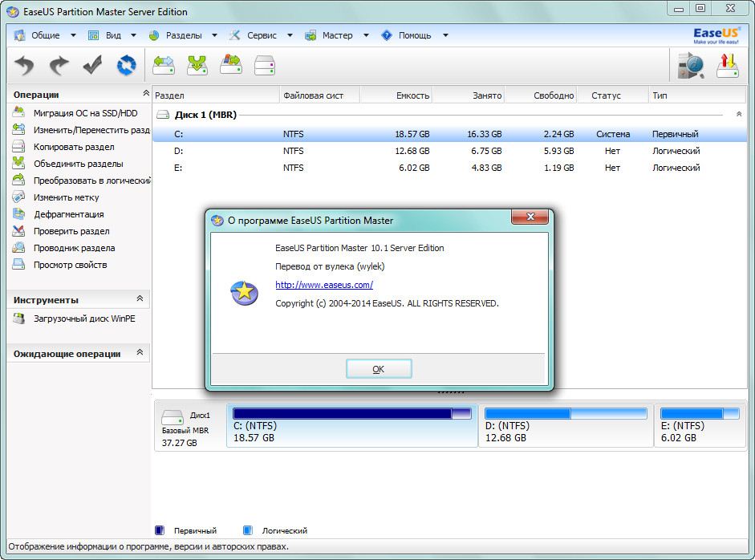
Task: Select Объединить разделы operation
Action: click(x=78, y=164)
